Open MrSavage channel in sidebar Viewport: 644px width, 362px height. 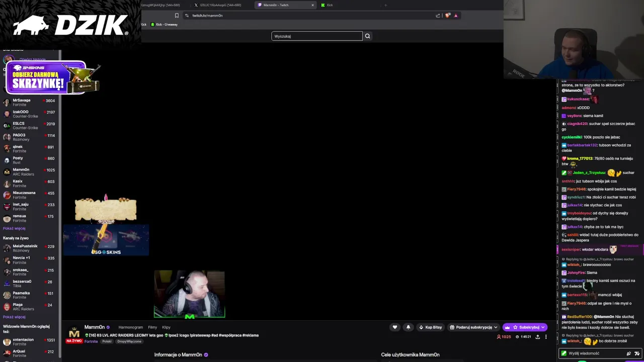coord(30,103)
